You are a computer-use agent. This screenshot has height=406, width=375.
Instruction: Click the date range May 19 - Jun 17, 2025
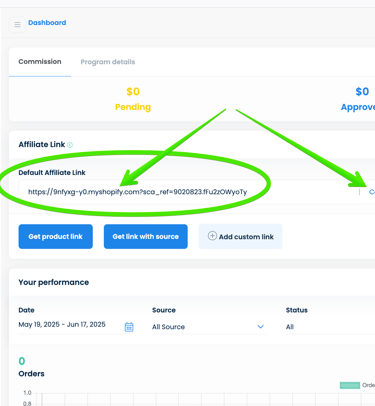(62, 325)
